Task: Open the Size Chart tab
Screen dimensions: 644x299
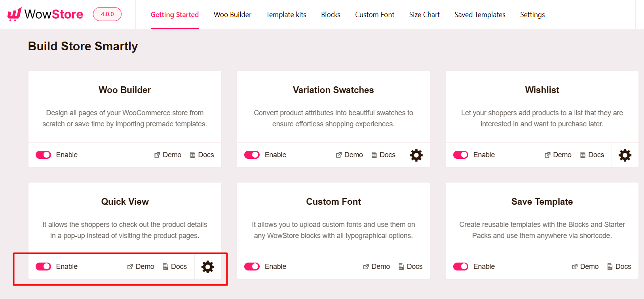Action: (x=424, y=15)
